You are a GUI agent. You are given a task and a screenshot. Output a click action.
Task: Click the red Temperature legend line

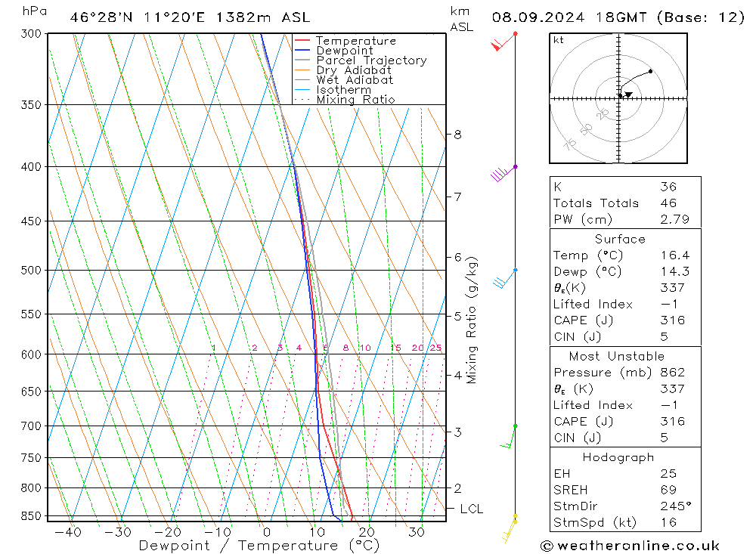pyautogui.click(x=302, y=41)
